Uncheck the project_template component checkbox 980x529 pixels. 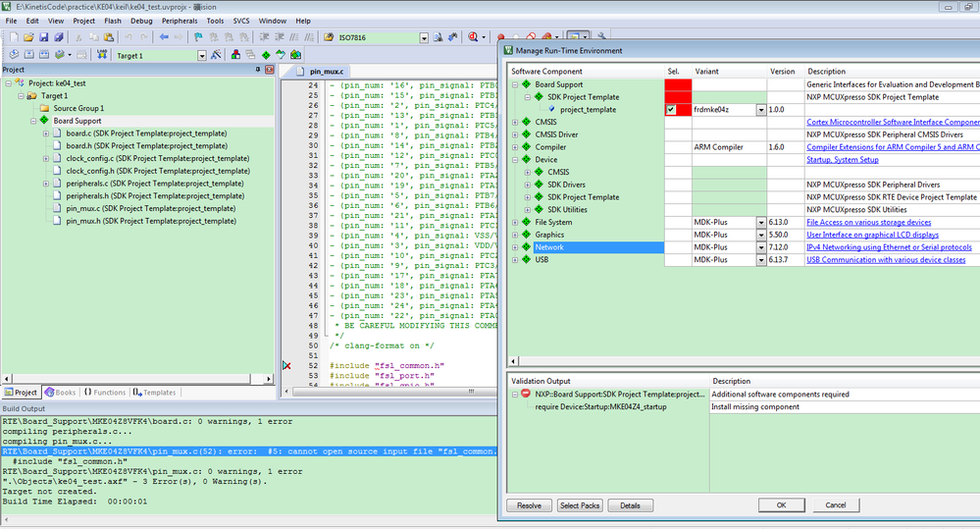tap(671, 109)
